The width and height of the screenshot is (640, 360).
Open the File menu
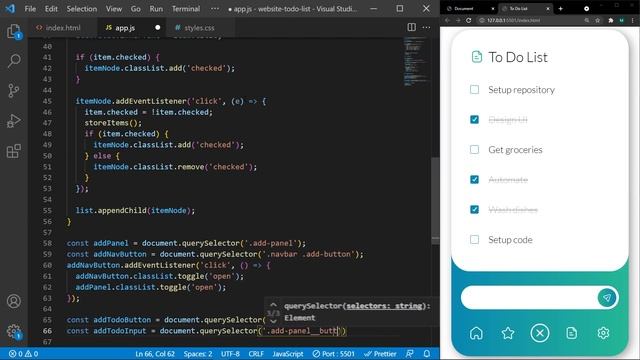click(30, 9)
